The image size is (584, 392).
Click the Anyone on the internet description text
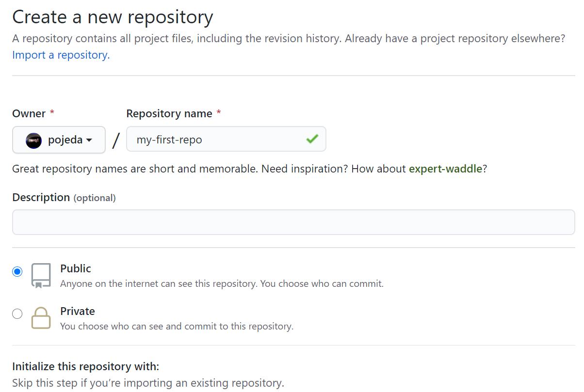click(x=222, y=284)
